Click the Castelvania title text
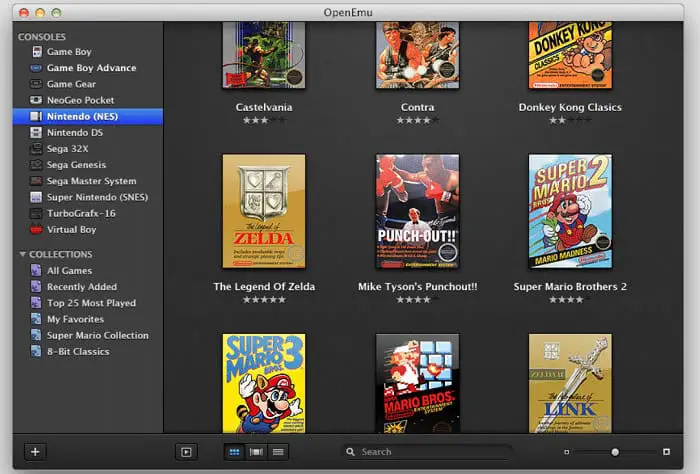Viewport: 700px width, 474px height. coord(264,107)
